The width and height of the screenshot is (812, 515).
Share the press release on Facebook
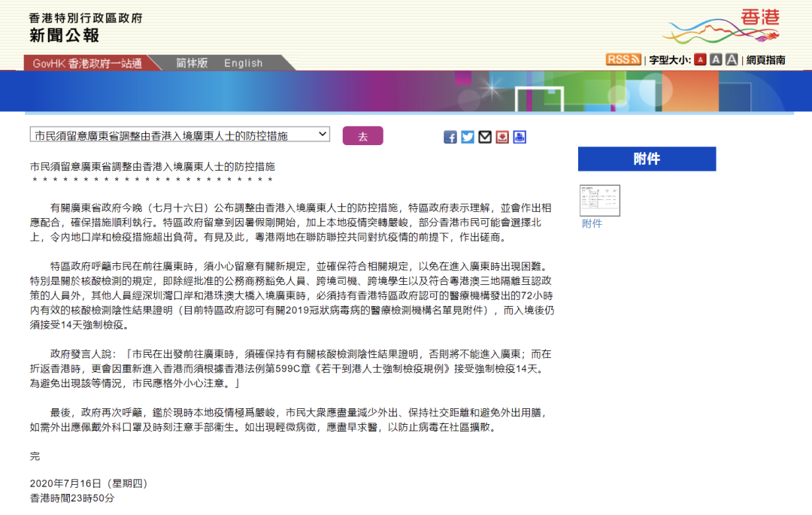(450, 137)
